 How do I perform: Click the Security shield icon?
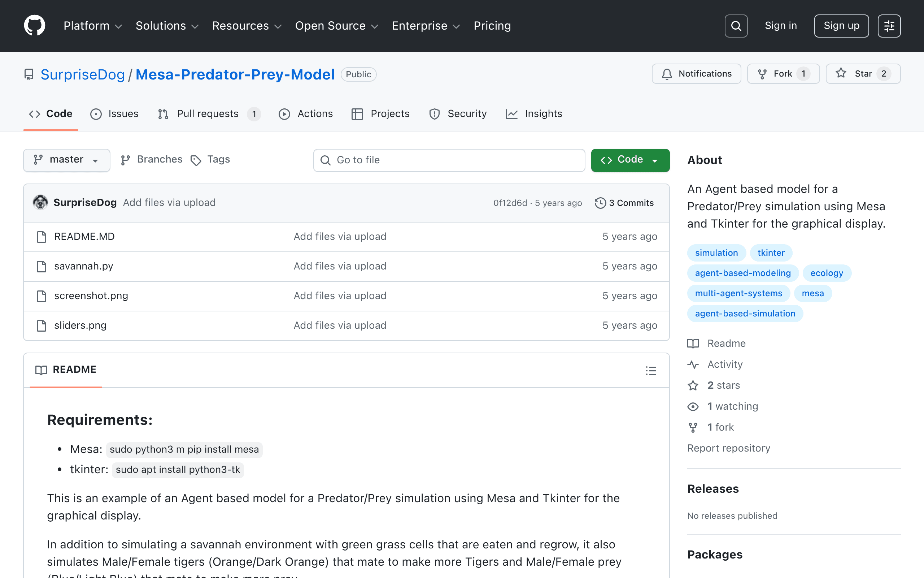pos(435,114)
